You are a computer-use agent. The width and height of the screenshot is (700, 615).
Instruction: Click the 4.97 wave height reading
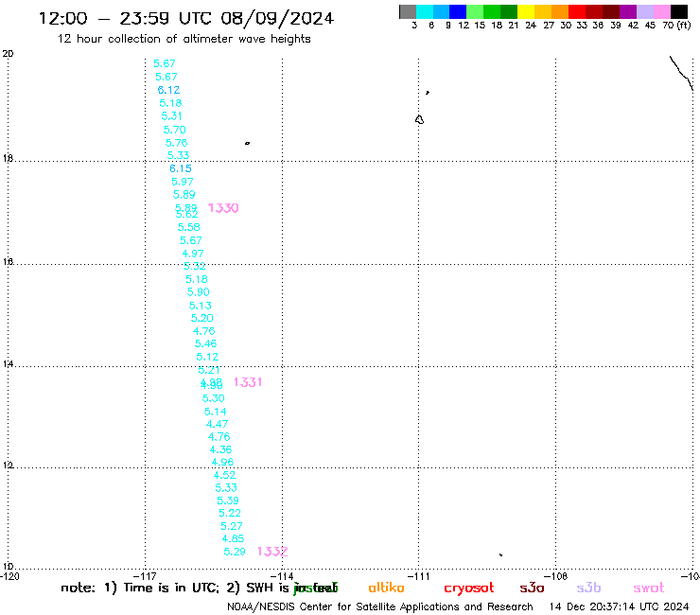pos(193,254)
